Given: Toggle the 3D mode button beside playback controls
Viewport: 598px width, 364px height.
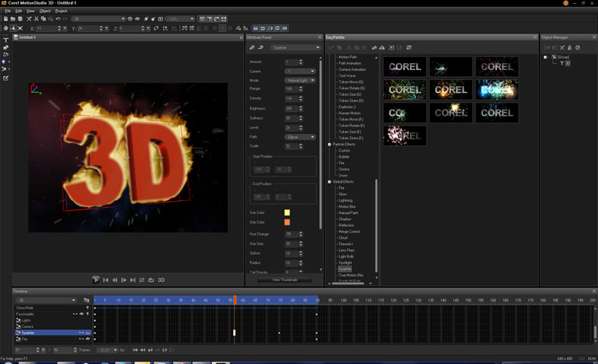Looking at the screenshot, I should [x=161, y=280].
